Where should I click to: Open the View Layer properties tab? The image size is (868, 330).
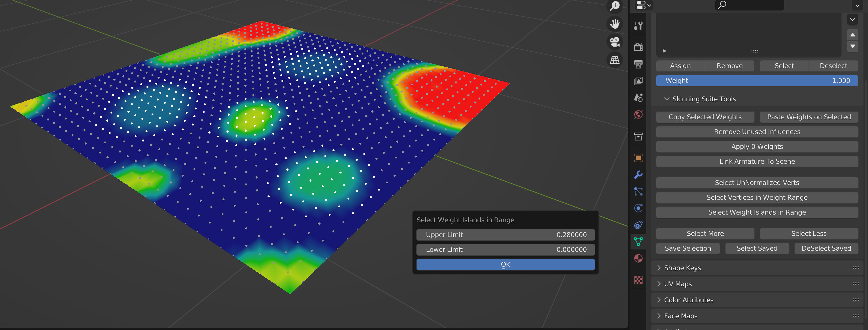point(638,81)
